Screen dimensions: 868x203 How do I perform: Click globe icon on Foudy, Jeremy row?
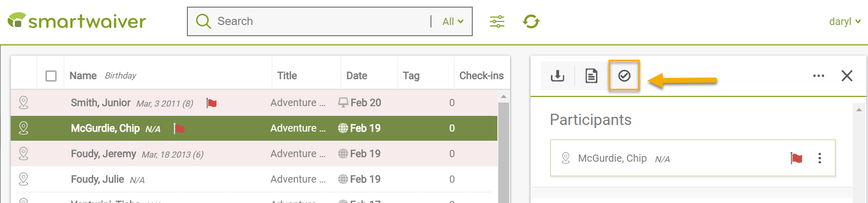(x=343, y=154)
